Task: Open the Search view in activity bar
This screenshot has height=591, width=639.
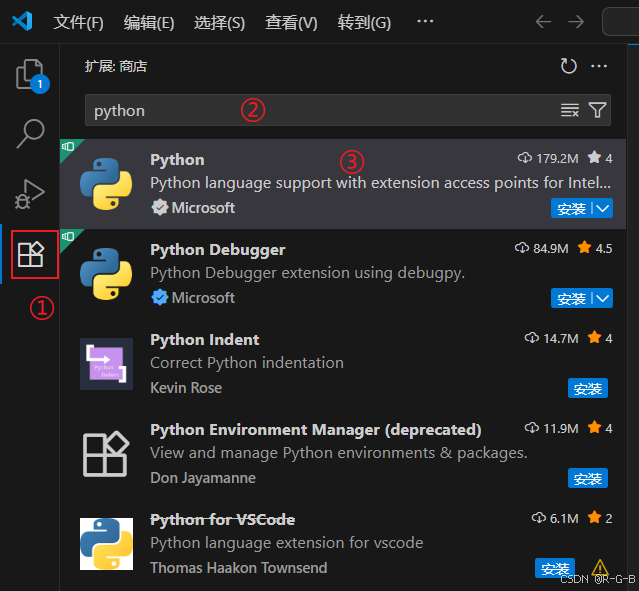Action: 30,134
